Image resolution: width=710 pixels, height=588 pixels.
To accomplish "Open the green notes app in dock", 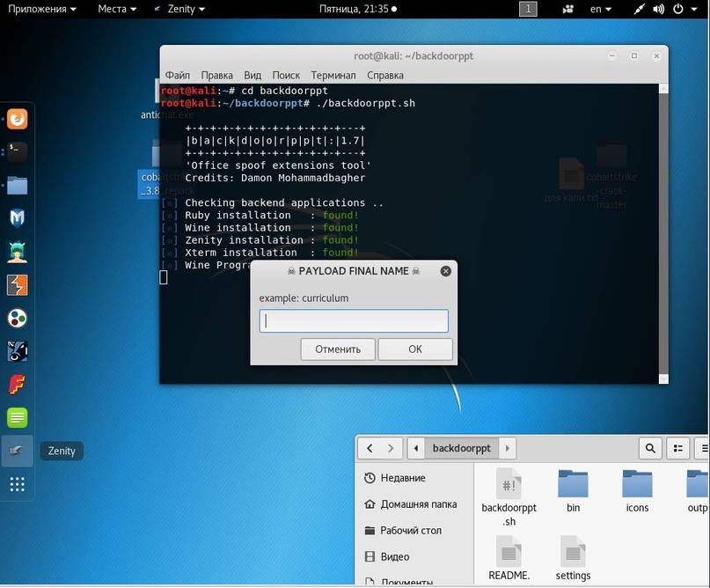I will (18, 417).
